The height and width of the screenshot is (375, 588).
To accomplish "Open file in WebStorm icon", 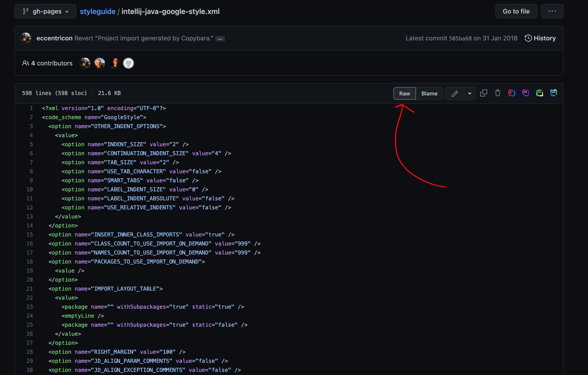I will click(553, 93).
